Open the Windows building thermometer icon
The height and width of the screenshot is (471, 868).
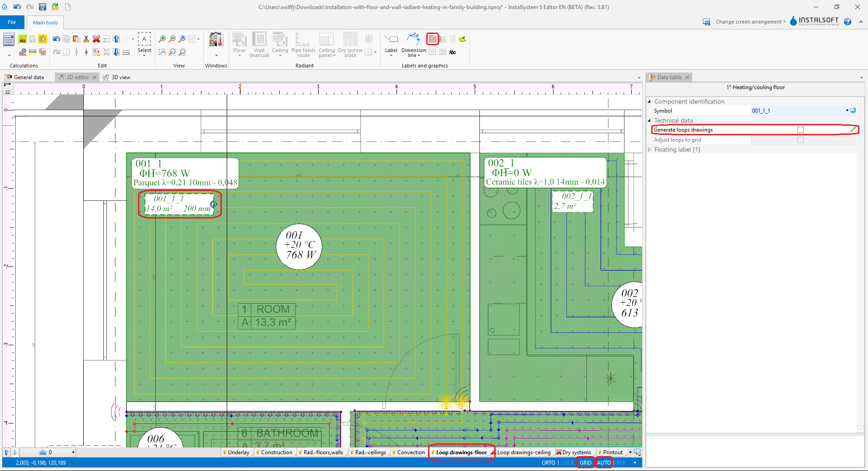pyautogui.click(x=216, y=40)
